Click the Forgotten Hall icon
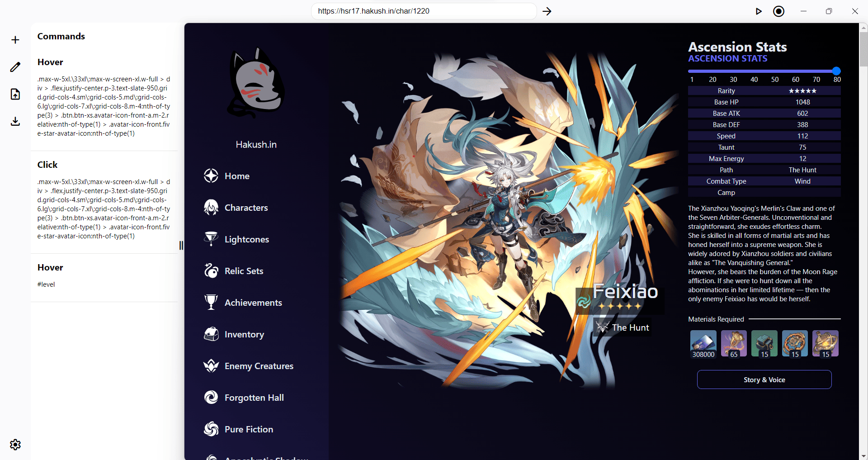 [211, 398]
